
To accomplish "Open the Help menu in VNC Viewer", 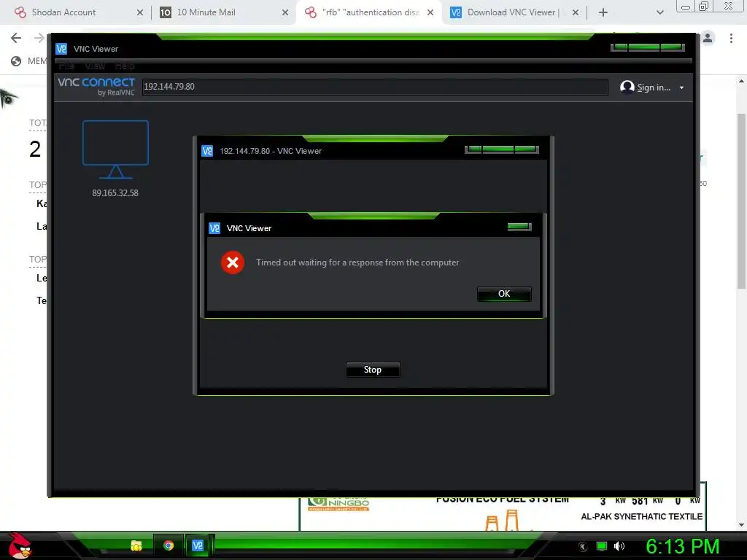I will [124, 66].
